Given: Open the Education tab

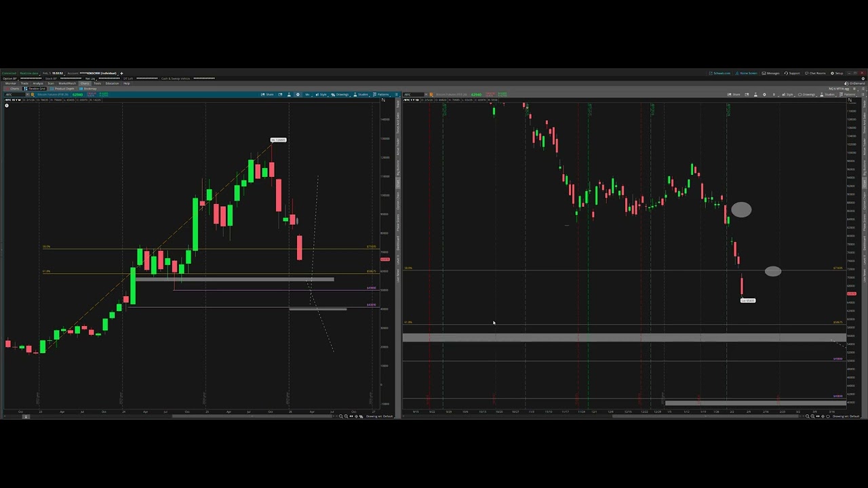Looking at the screenshot, I should pyautogui.click(x=112, y=83).
